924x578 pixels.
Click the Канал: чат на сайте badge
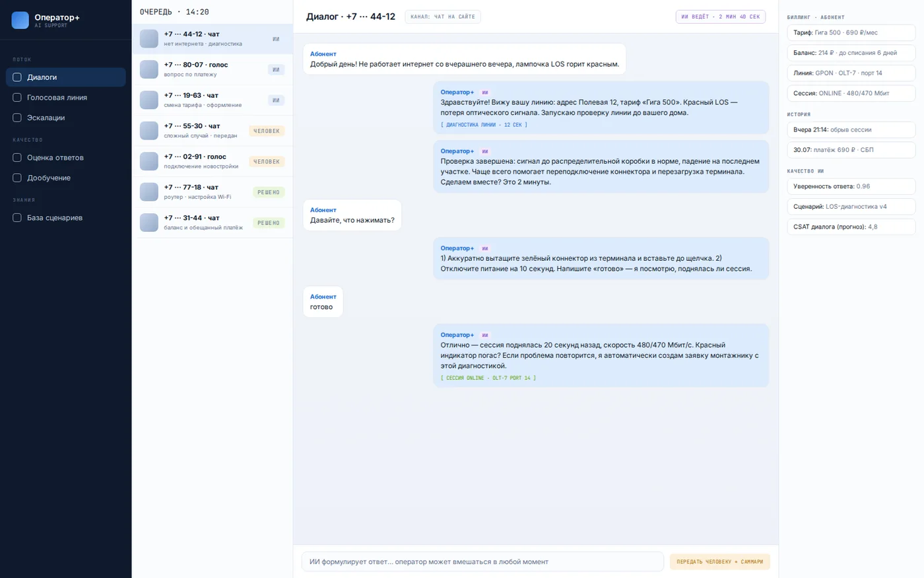coord(443,17)
